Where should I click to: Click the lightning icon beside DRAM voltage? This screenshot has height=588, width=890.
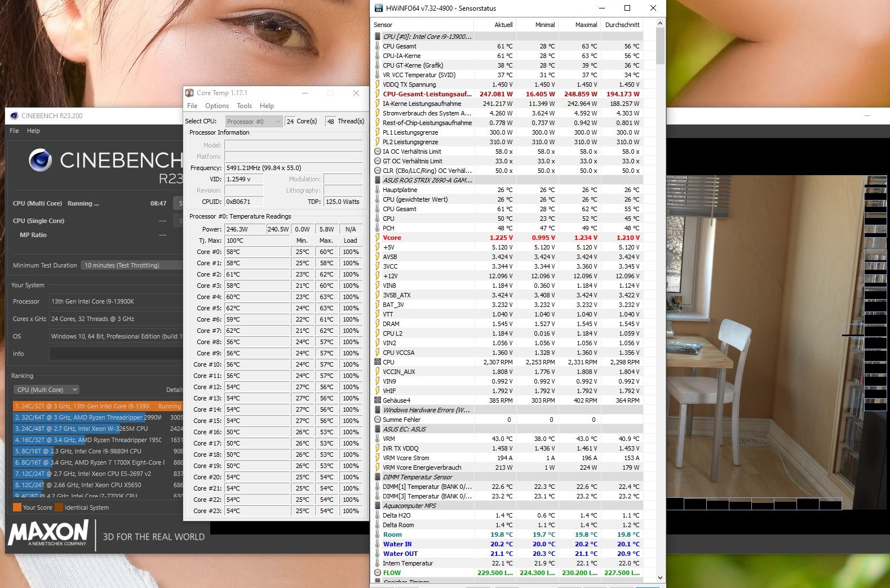pos(378,324)
